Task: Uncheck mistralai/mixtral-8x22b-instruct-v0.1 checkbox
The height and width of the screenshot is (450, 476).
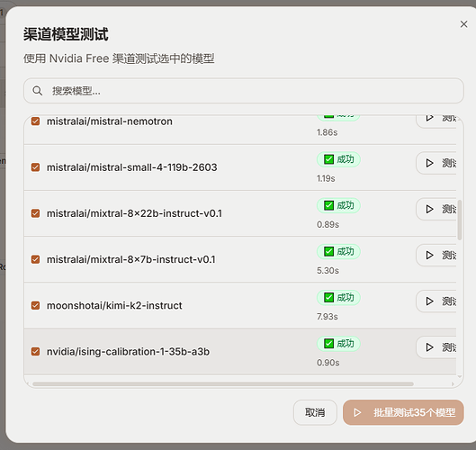Action: point(35,213)
